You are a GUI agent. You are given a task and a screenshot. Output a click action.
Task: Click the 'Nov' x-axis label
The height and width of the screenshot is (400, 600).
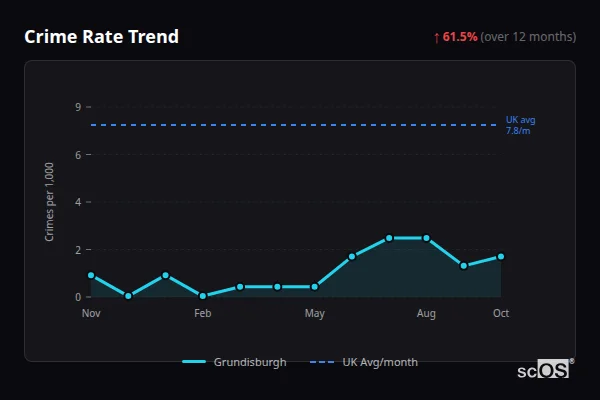click(x=91, y=313)
